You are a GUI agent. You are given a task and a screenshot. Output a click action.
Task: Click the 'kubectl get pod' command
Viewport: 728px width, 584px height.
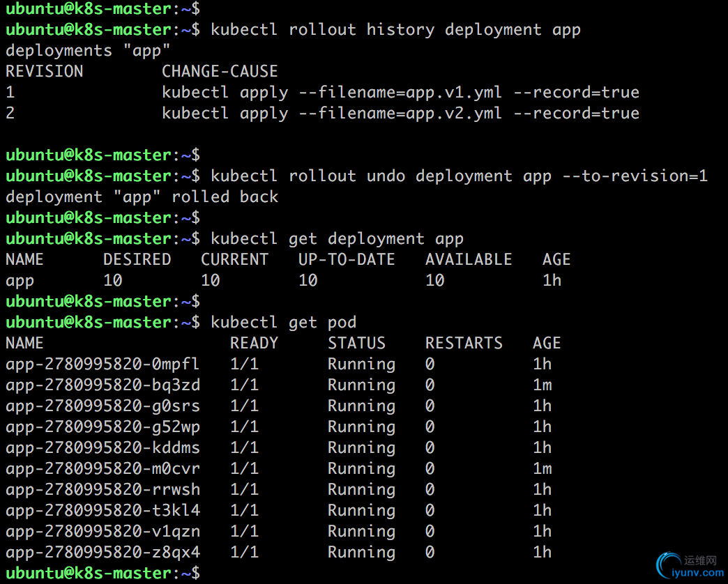(284, 323)
